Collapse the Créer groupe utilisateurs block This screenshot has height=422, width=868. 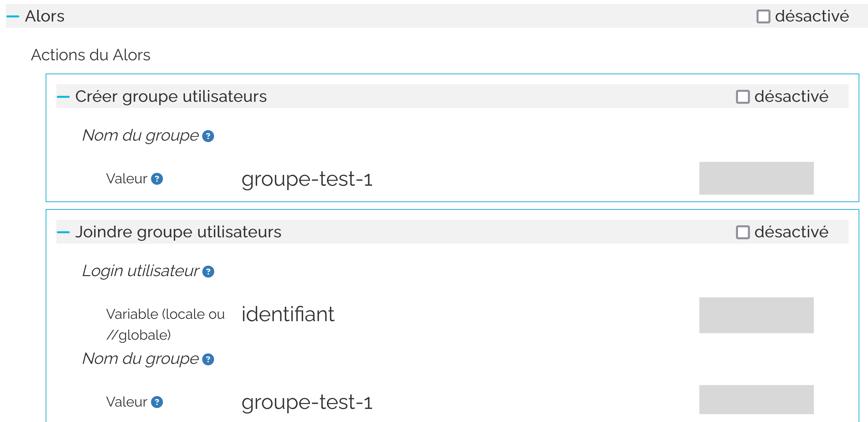coord(63,97)
